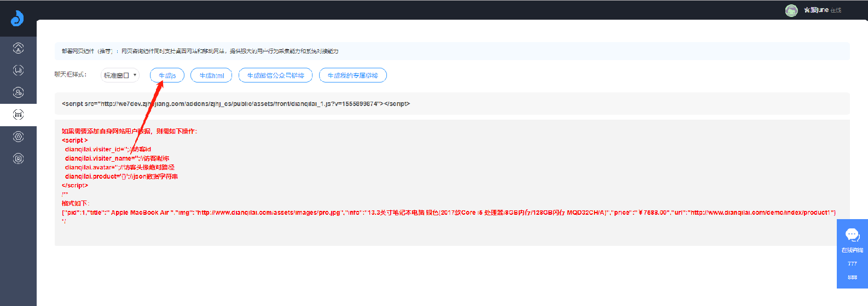This screenshot has width=868, height=306.
Task: Click the JSON example line starting with pid
Action: point(448,213)
